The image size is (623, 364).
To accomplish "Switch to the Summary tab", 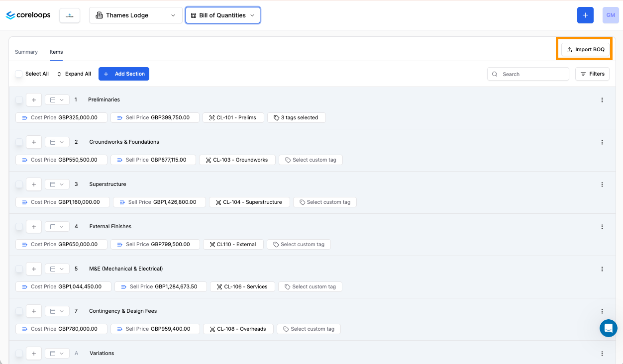I will click(x=26, y=52).
